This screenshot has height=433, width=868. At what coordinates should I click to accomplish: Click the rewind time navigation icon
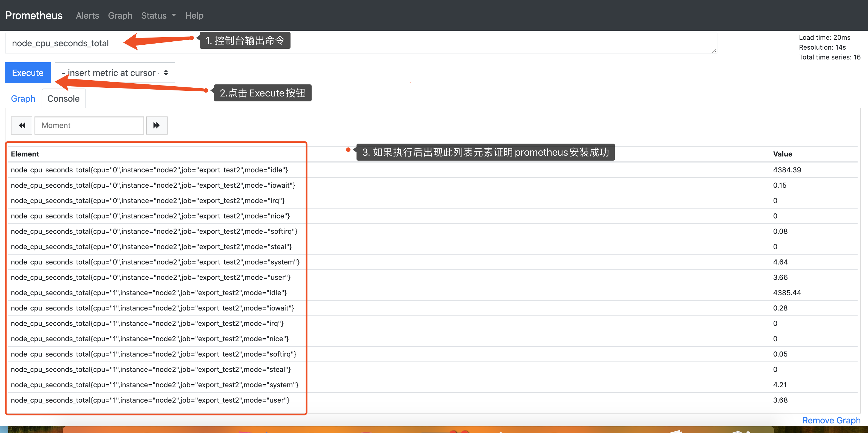coord(21,125)
